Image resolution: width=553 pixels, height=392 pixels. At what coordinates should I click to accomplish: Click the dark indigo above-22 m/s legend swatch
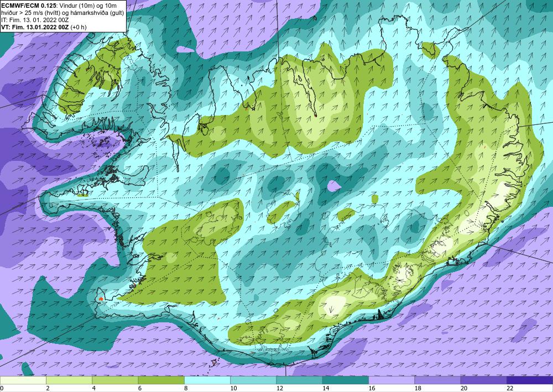click(x=530, y=380)
